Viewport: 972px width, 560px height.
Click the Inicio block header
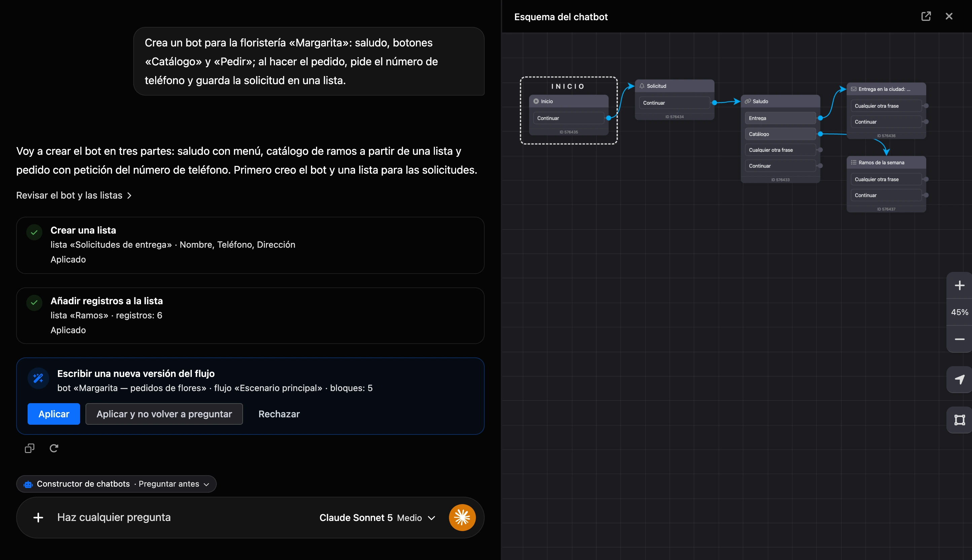[568, 101]
